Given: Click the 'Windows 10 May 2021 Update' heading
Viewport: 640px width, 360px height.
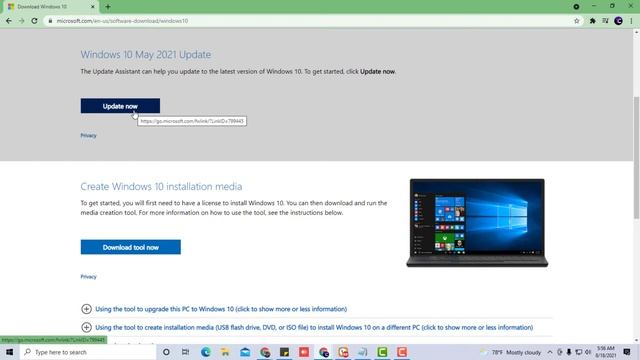Looking at the screenshot, I should [146, 55].
